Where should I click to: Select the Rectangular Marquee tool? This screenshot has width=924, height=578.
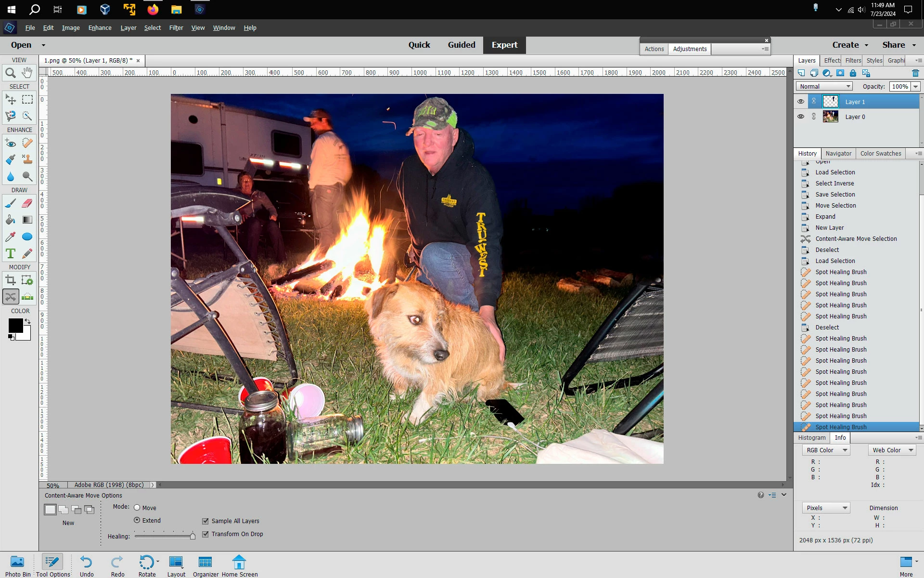pos(27,100)
